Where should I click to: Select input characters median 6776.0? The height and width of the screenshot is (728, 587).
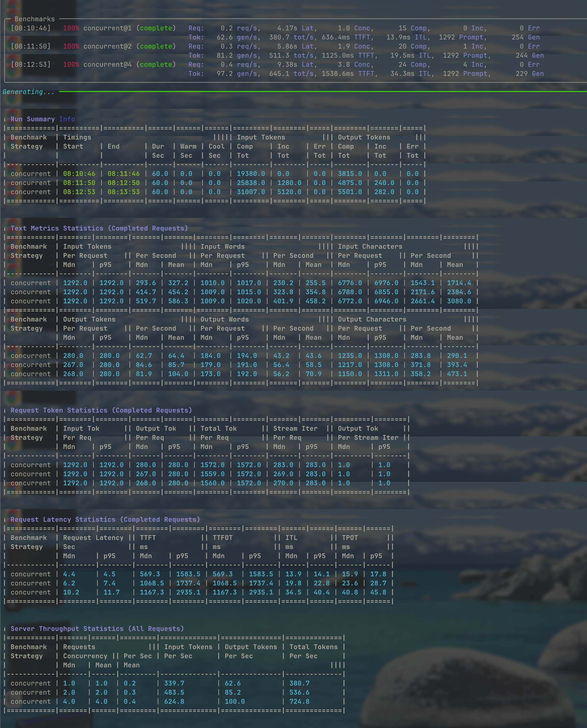350,283
